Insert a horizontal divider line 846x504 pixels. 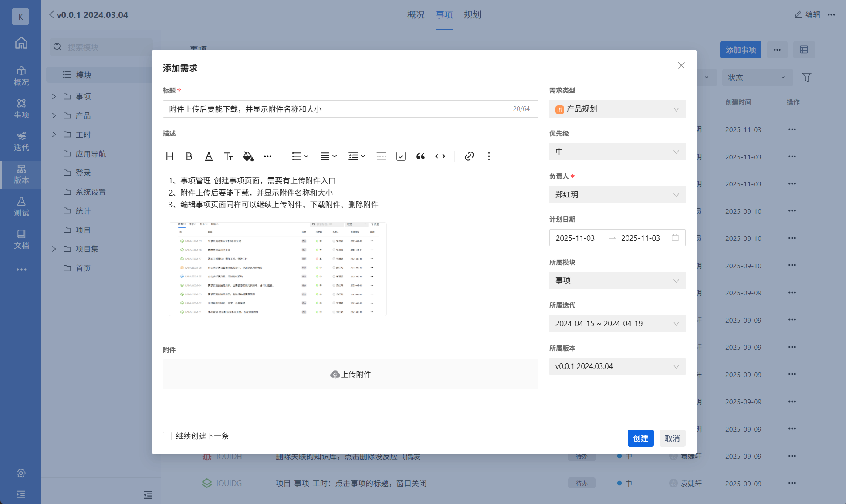pyautogui.click(x=381, y=156)
